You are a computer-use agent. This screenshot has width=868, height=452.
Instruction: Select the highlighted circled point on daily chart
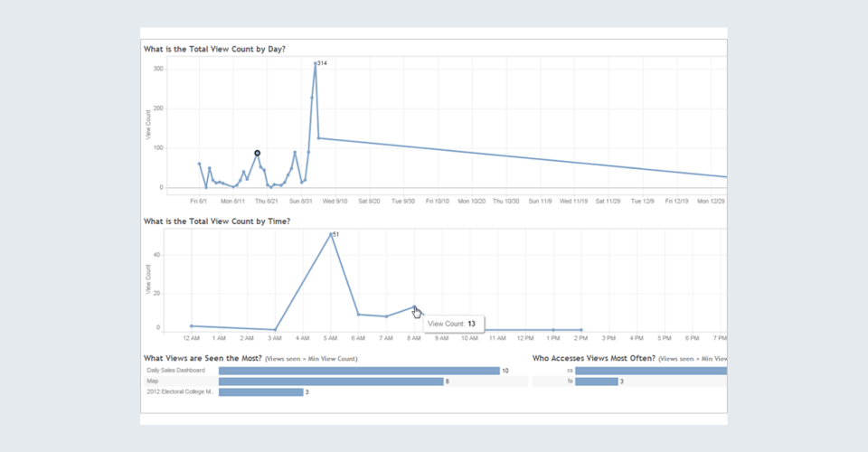click(x=258, y=154)
